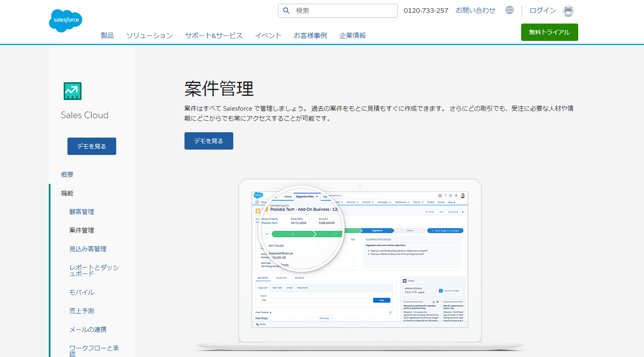Open the 製品 navigation menu
The height and width of the screenshot is (357, 644).
(x=107, y=36)
